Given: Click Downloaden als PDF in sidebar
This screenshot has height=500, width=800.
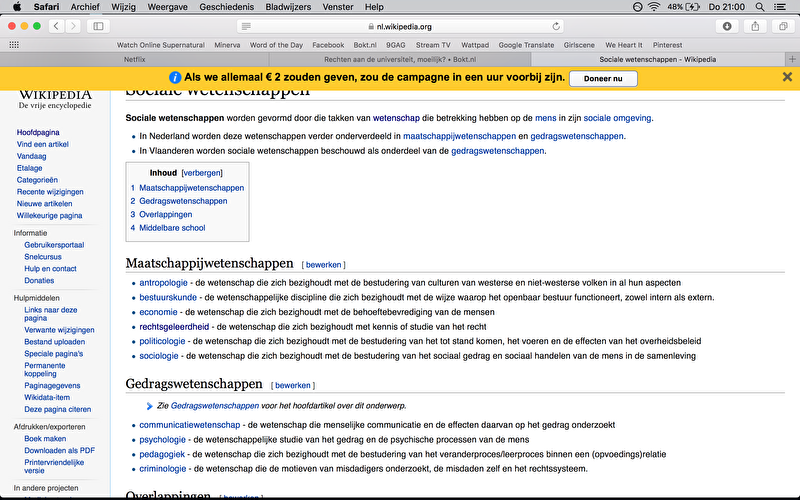Looking at the screenshot, I should tap(59, 451).
